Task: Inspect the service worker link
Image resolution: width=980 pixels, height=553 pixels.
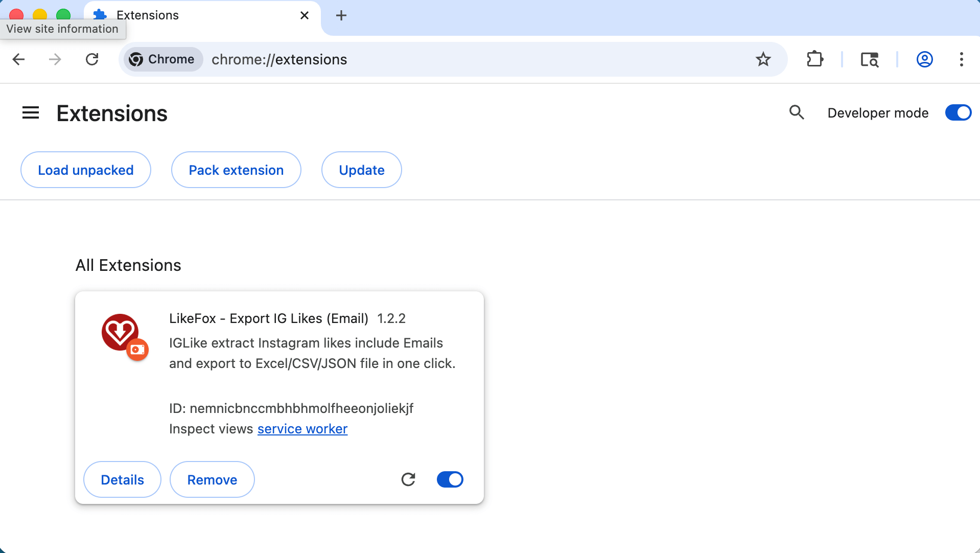Action: [x=302, y=429]
